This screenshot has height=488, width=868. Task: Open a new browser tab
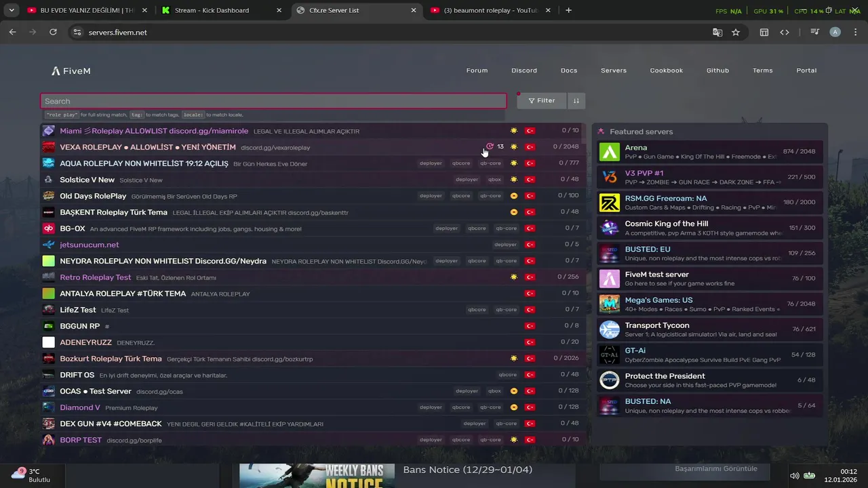pos(568,10)
